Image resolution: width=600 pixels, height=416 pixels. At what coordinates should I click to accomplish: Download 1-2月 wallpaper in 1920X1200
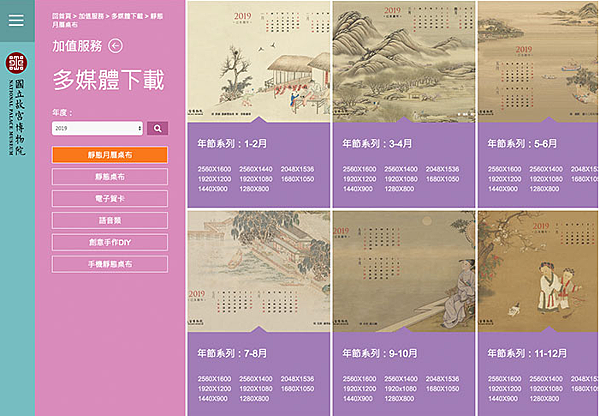tap(214, 179)
